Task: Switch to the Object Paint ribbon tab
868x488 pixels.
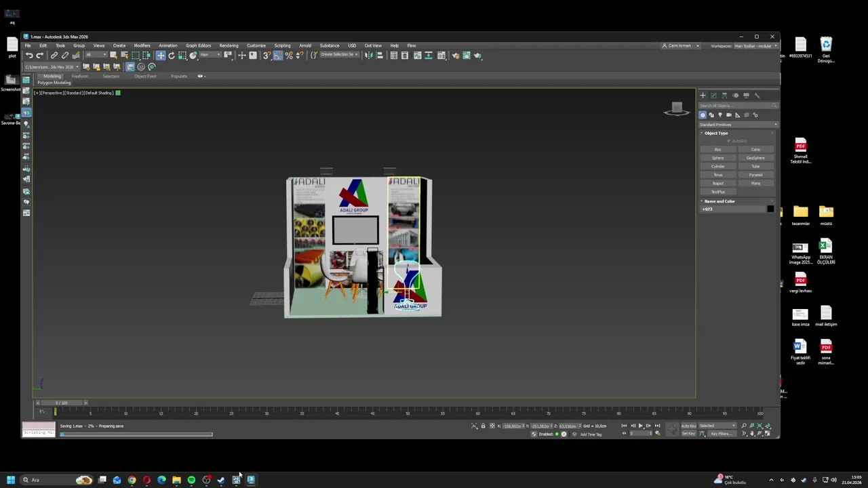Action: (x=145, y=76)
